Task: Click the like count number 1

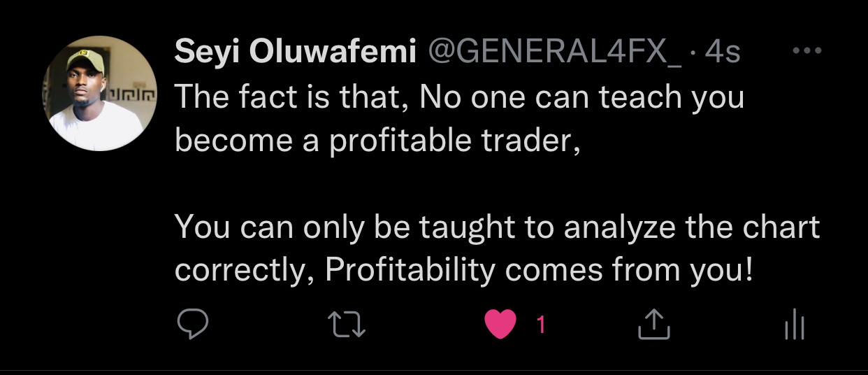Action: [540, 324]
